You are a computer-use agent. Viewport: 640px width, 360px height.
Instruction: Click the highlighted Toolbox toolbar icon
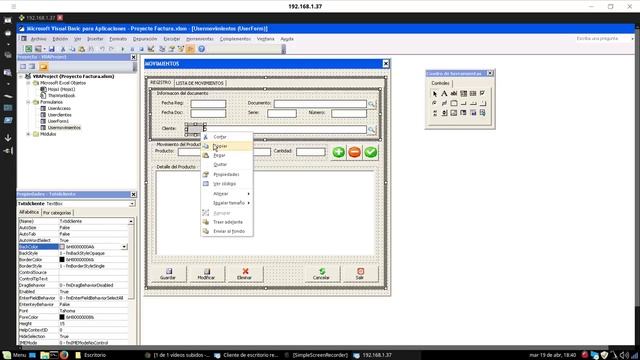pos(190,49)
